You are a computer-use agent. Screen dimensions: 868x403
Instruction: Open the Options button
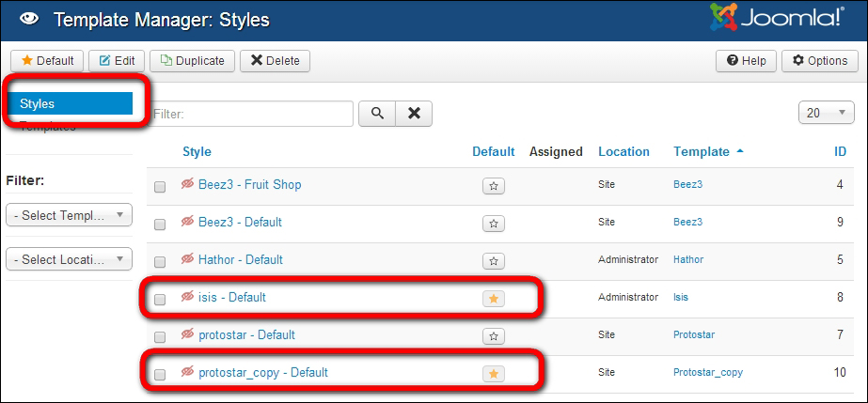(820, 61)
